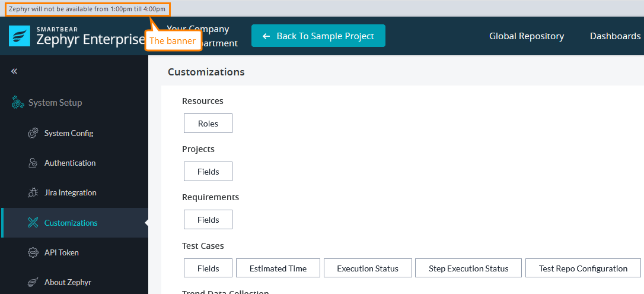Open Fields under Projects

208,172
